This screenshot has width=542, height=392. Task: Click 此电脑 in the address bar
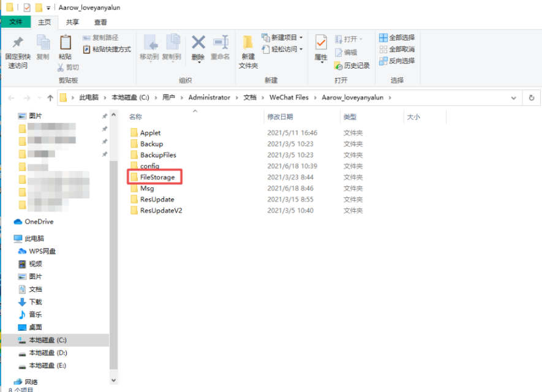pos(89,97)
